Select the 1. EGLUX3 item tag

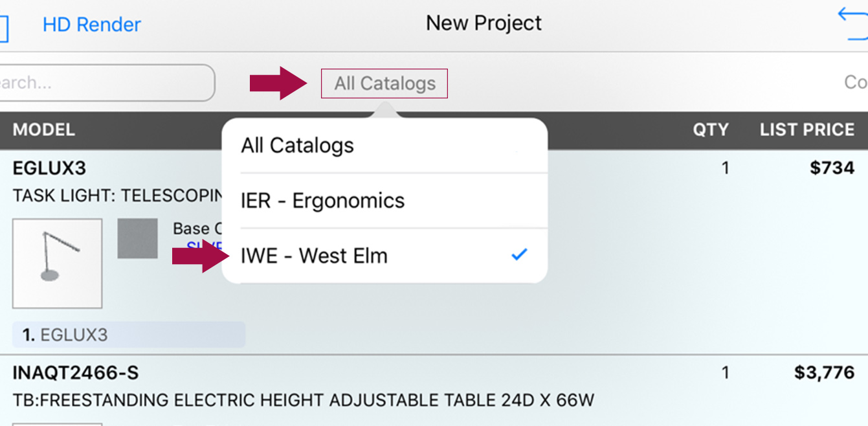click(x=129, y=335)
